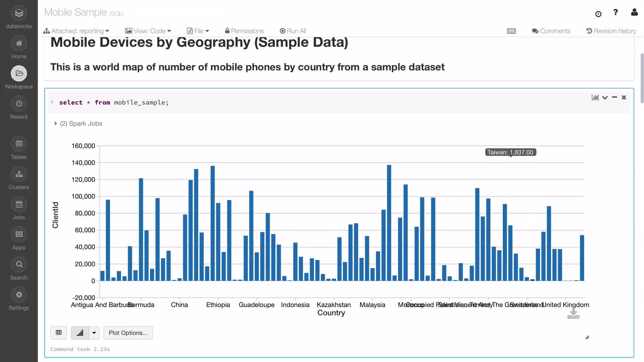
Task: Click the chart resize handle corner
Action: pos(587,337)
